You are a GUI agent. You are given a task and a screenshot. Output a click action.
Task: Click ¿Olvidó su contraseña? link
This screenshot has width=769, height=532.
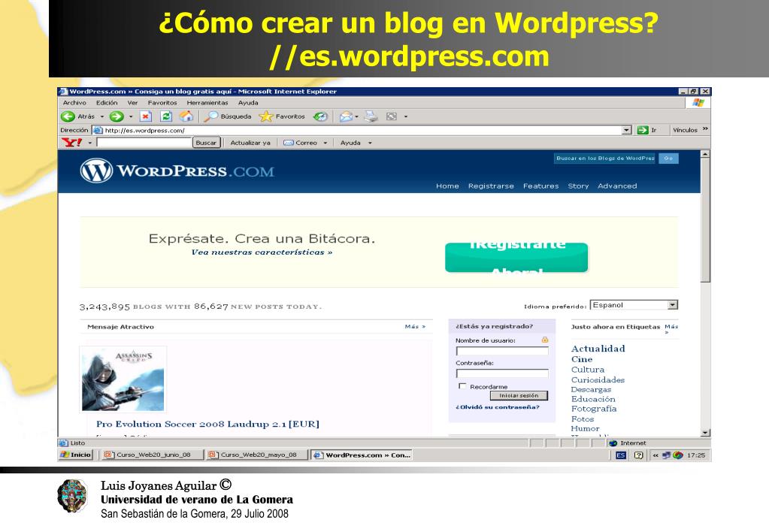point(498,407)
